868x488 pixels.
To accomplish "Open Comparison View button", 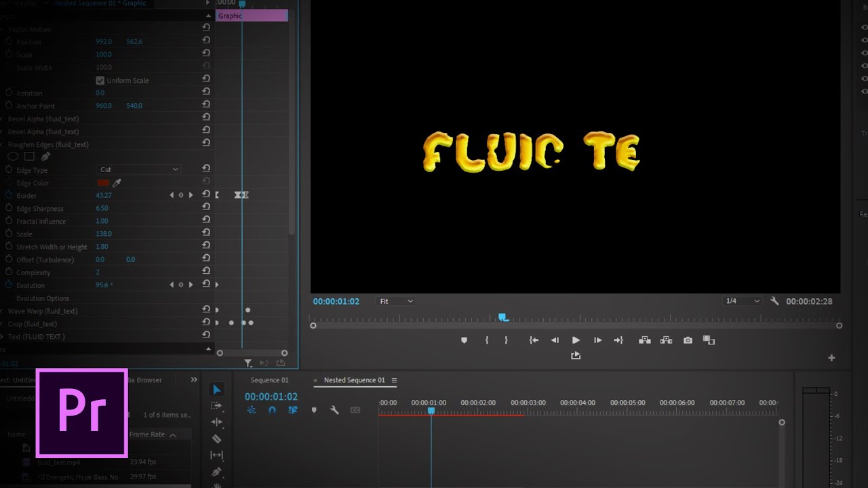I will pos(709,340).
